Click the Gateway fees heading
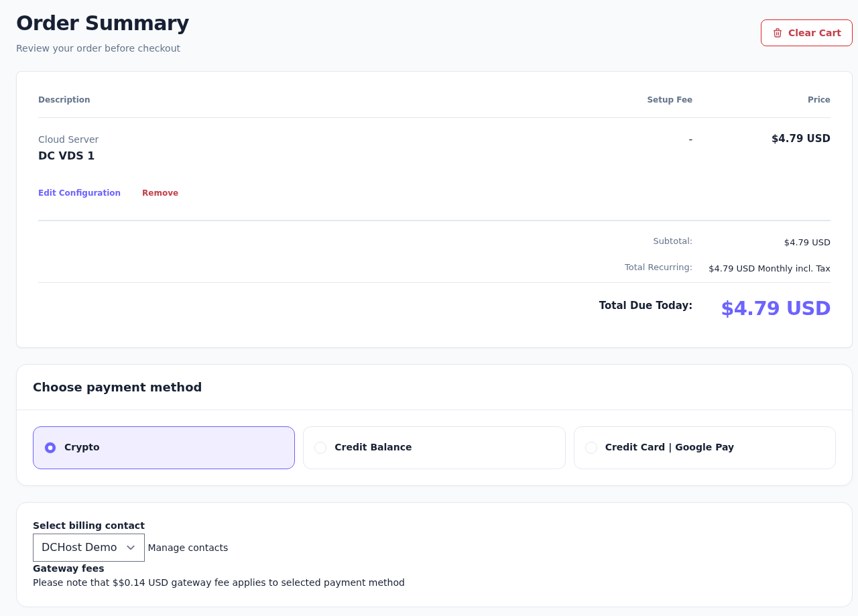The height and width of the screenshot is (616, 858). click(68, 568)
